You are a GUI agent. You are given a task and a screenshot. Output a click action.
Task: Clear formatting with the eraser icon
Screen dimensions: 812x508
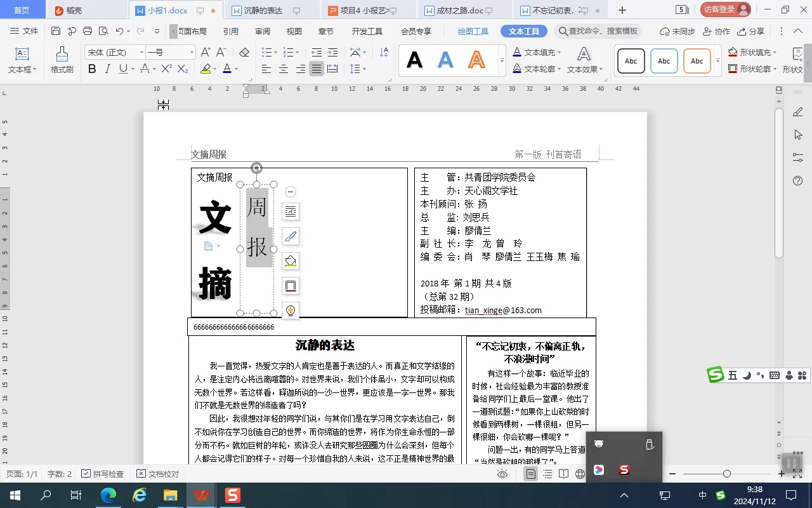tap(244, 52)
